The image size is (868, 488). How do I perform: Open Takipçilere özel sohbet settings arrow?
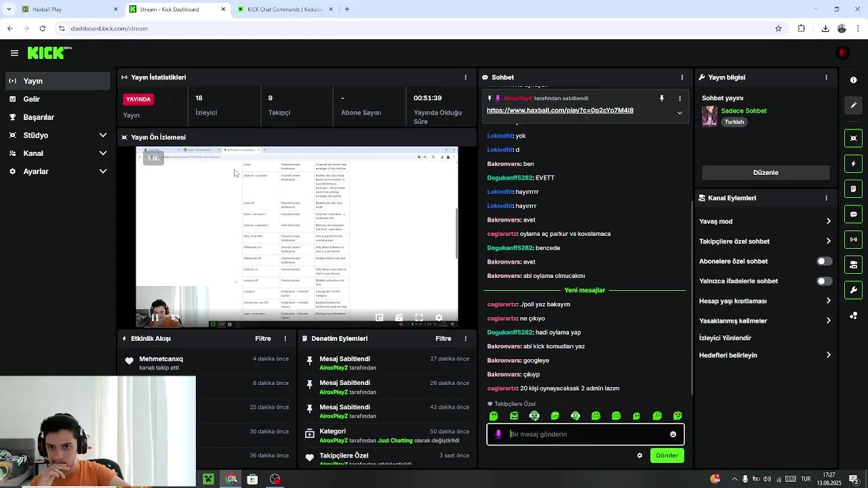coord(828,241)
